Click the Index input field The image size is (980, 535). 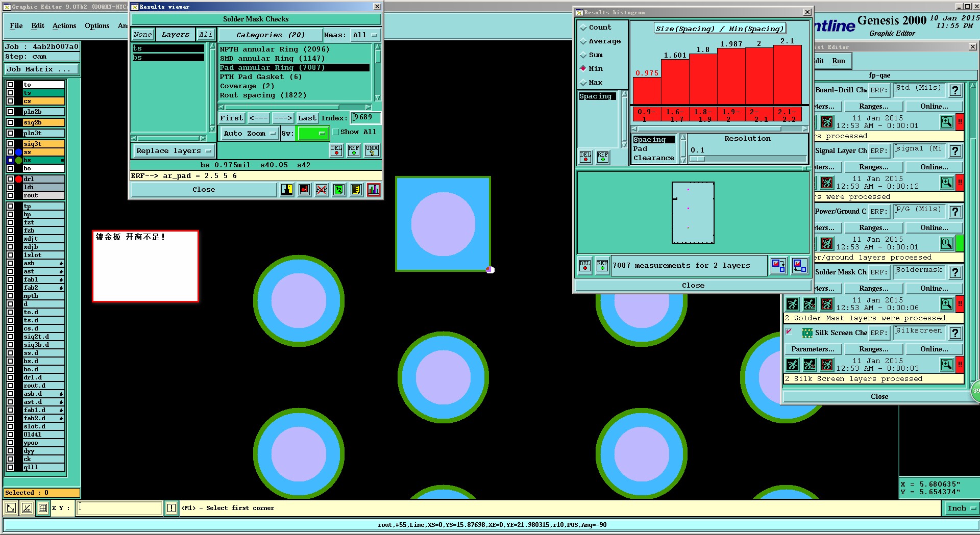[x=365, y=118]
